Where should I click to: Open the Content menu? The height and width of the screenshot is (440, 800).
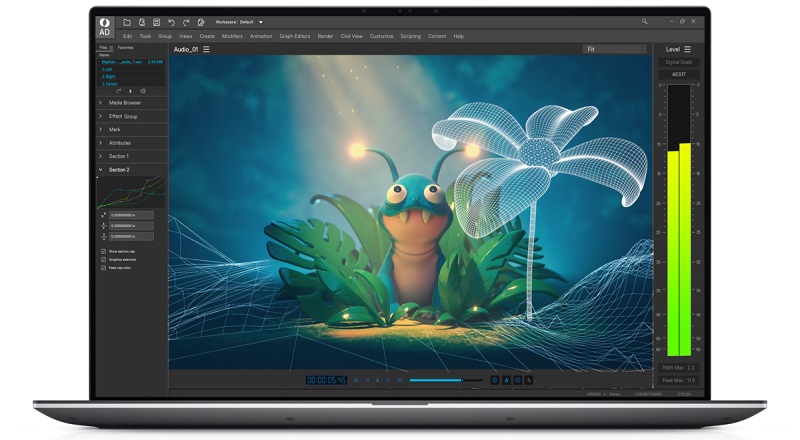click(x=437, y=36)
